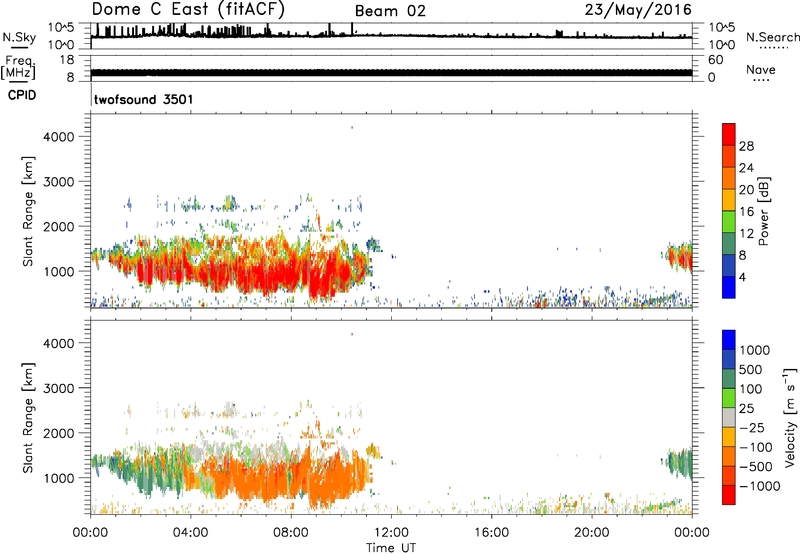Click the 08:00 time tick label
The height and width of the screenshot is (554, 800).
(291, 533)
